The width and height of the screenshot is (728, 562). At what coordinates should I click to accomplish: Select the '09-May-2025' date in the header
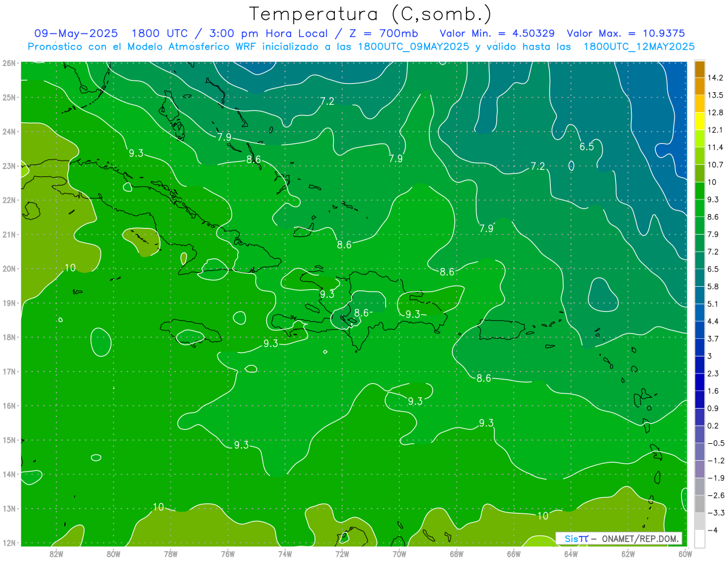[x=76, y=33]
